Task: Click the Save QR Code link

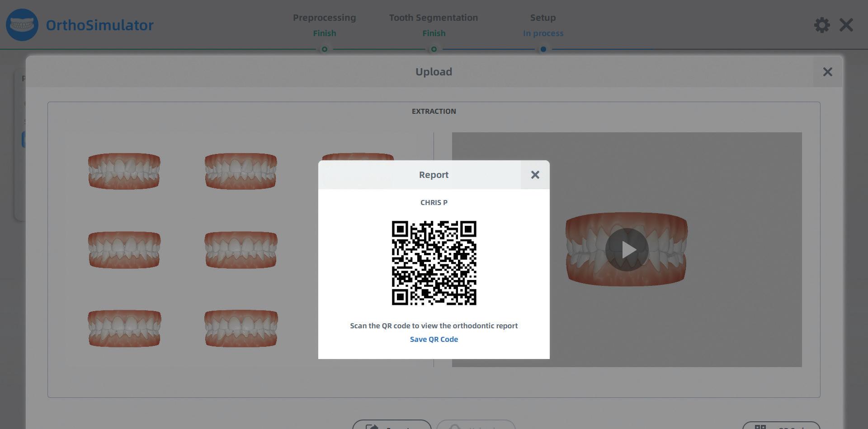Action: click(434, 339)
